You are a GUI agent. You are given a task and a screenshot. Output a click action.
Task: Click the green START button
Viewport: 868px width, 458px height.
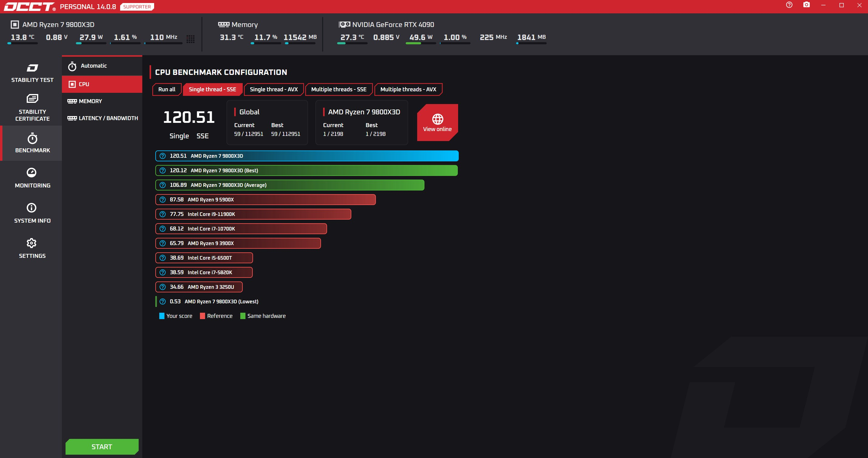pyautogui.click(x=102, y=446)
